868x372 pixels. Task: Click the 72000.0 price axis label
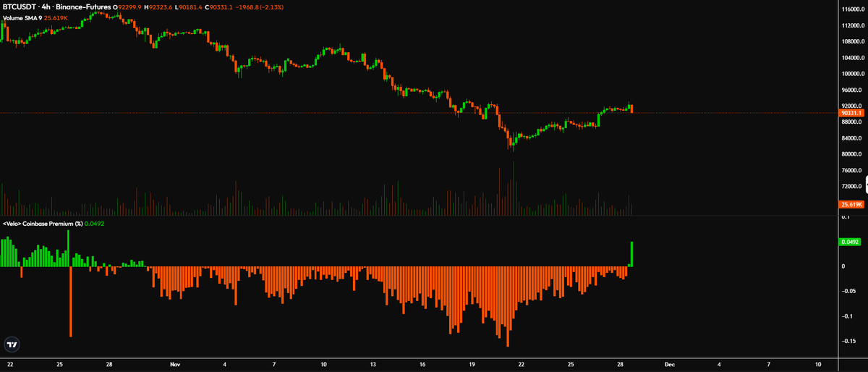851,187
